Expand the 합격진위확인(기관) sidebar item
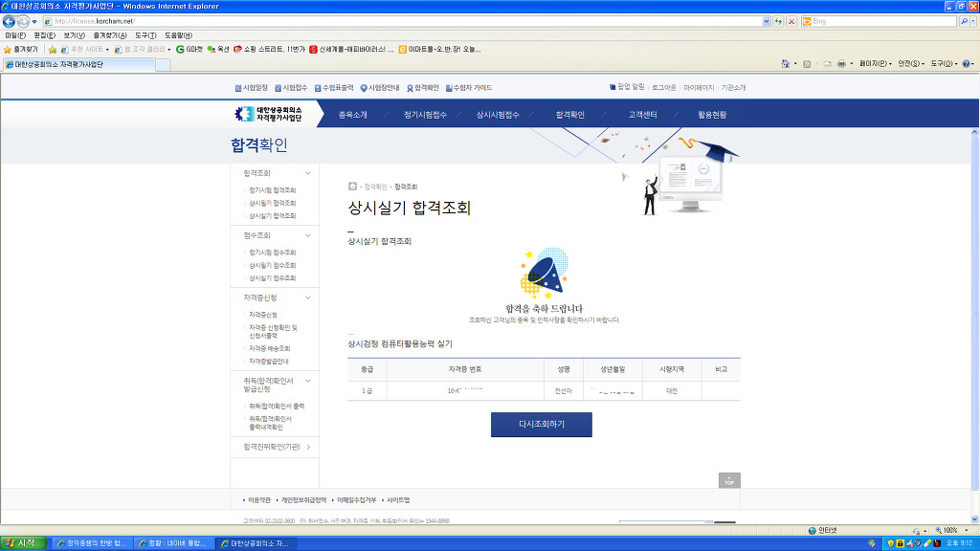The width and height of the screenshot is (980, 551). (x=308, y=447)
